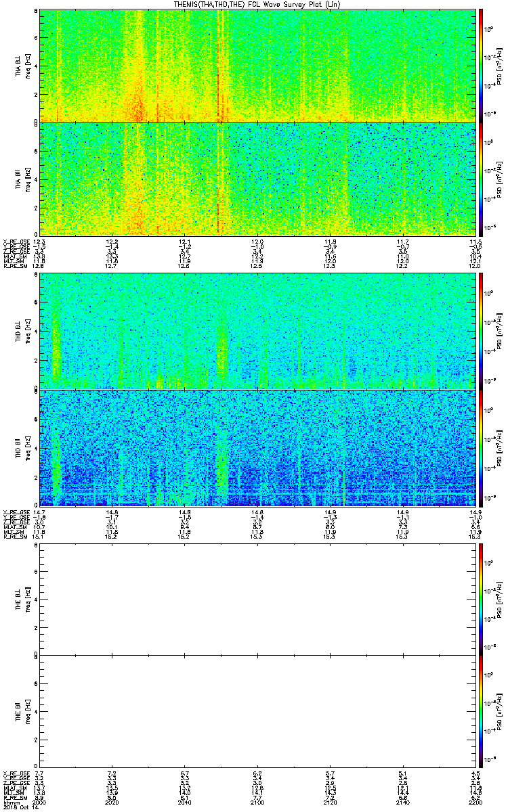508x812 pixels.
Task: Click inside the THD BII spectrogram panel
Action: coord(256,448)
